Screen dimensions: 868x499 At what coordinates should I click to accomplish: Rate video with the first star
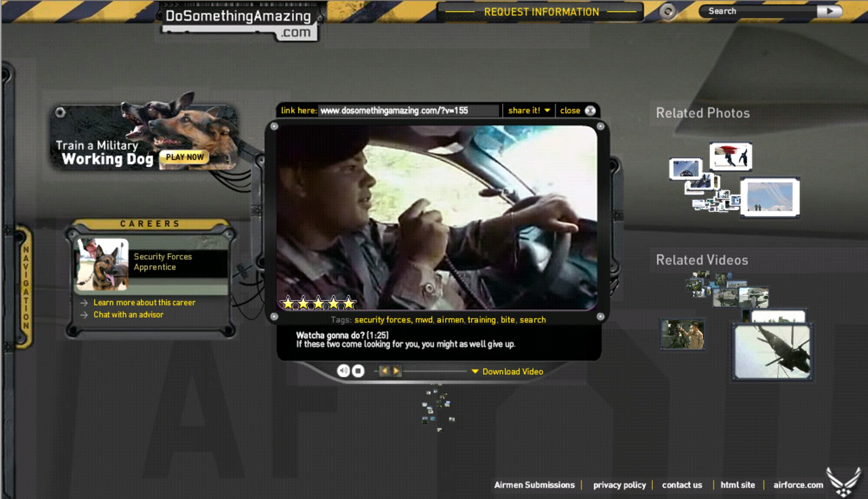click(x=288, y=303)
